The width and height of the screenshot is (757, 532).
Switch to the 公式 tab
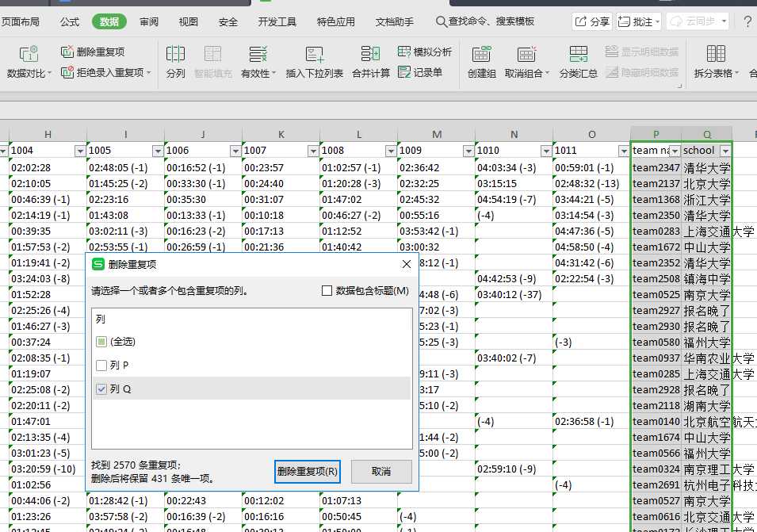[x=70, y=21]
